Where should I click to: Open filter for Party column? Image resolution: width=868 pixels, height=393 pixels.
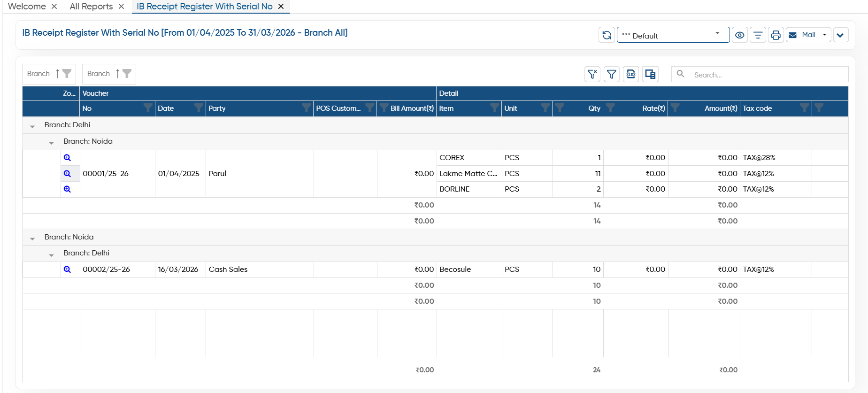pos(307,108)
